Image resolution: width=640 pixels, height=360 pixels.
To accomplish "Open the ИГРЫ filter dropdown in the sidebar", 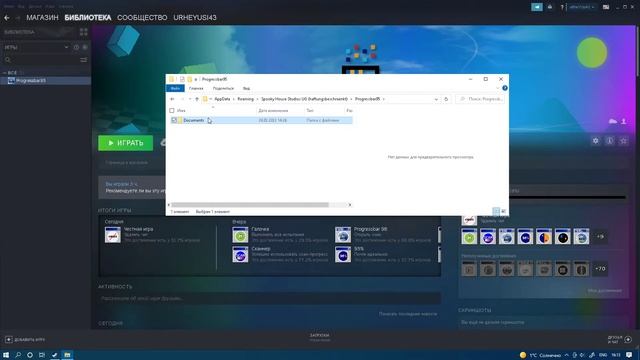I will pyautogui.click(x=37, y=47).
